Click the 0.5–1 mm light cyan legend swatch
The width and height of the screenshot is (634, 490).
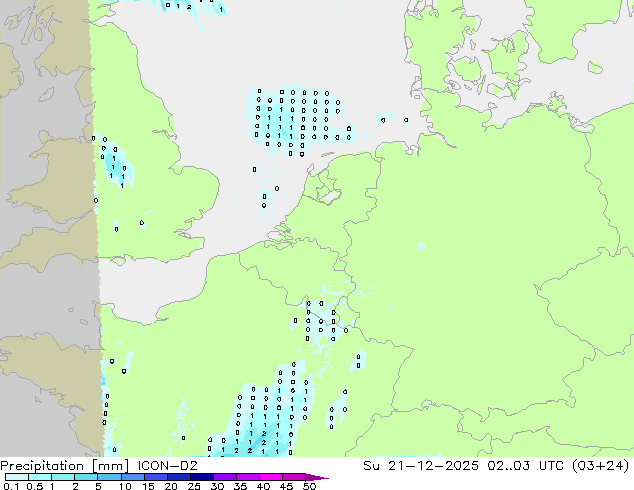40,477
